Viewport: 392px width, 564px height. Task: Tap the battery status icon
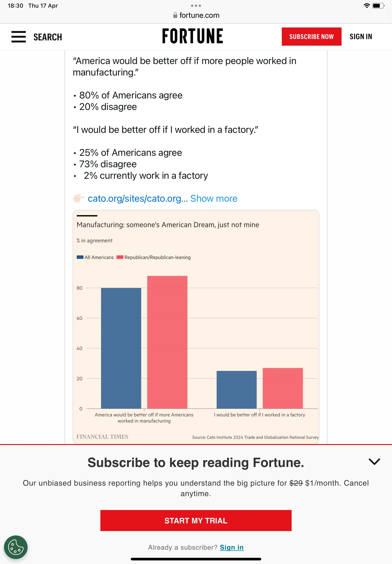pos(378,6)
